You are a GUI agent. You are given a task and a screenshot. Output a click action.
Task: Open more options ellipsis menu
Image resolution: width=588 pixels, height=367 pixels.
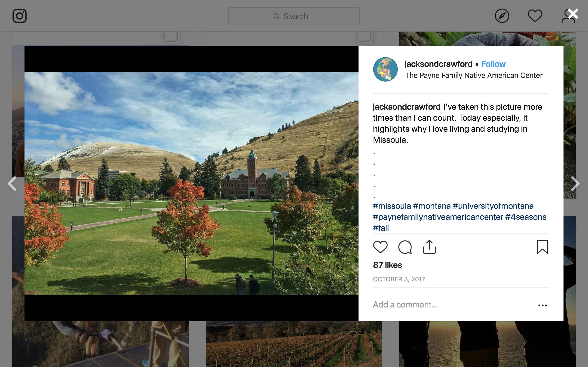point(542,305)
